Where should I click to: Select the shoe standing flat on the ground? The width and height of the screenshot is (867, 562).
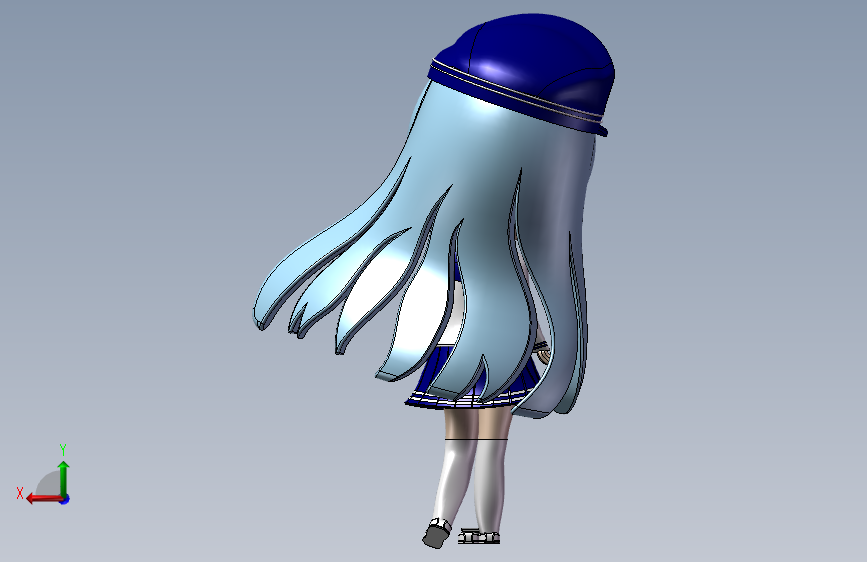pyautogui.click(x=479, y=536)
